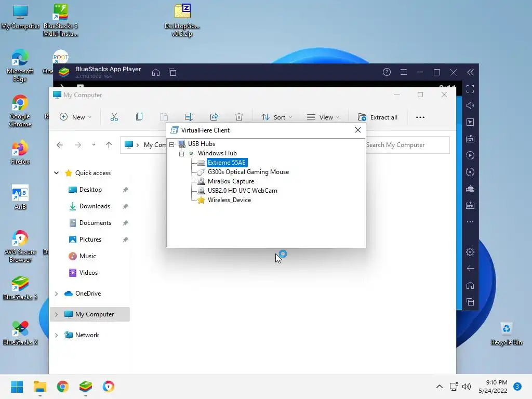Select Extreme 55AE device in VirtualHere Client
The width and height of the screenshot is (532, 399).
pyautogui.click(x=227, y=163)
